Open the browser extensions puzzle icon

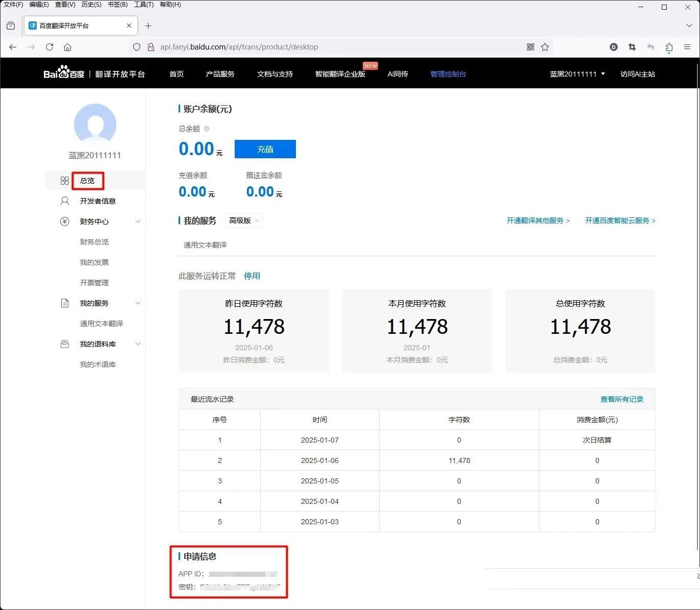pyautogui.click(x=669, y=47)
